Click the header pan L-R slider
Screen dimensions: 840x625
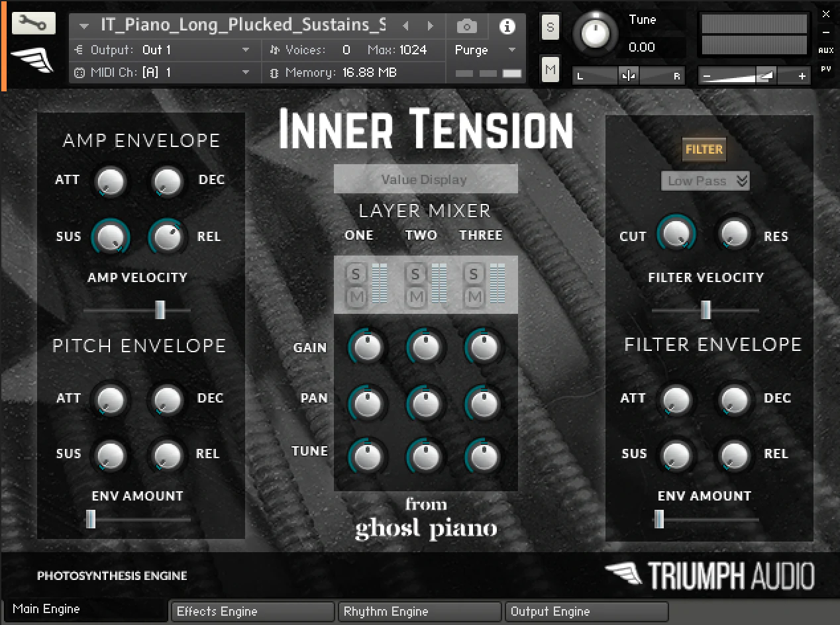point(629,76)
